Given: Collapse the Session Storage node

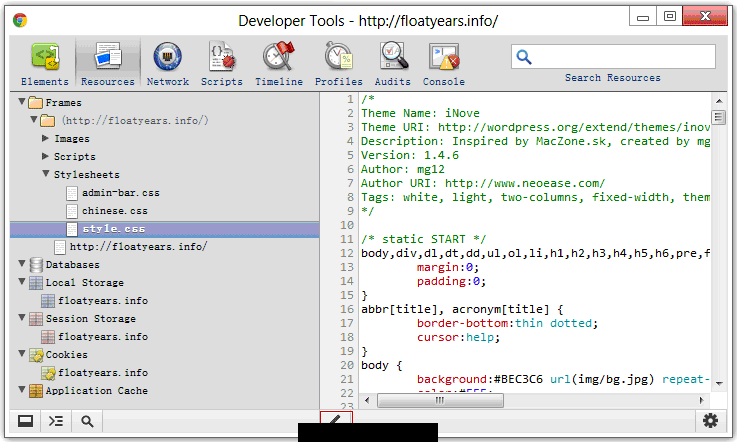Looking at the screenshot, I should click(x=22, y=318).
